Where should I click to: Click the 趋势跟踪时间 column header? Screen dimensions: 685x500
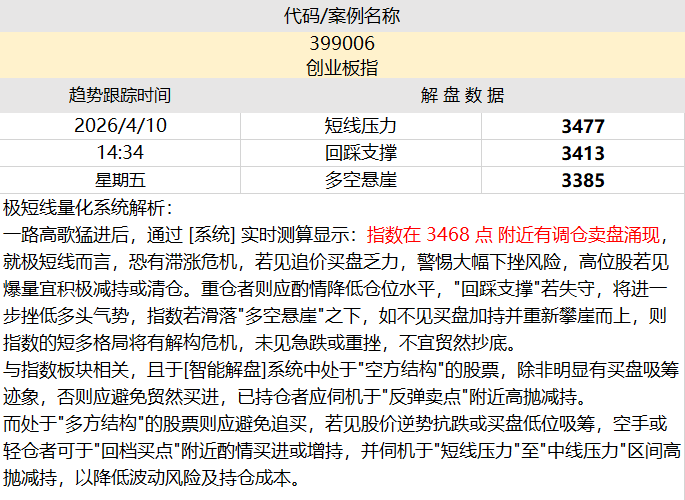[120, 96]
